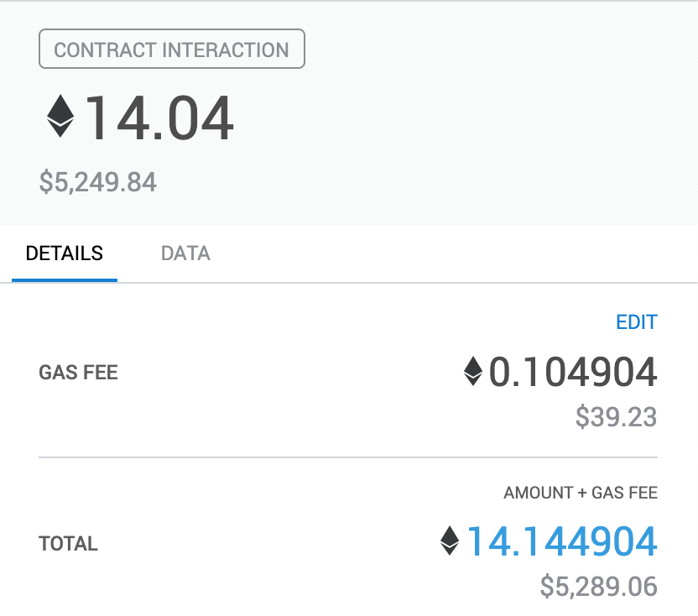698x616 pixels.
Task: Click the blue 14.144904 total value
Action: [x=561, y=542]
